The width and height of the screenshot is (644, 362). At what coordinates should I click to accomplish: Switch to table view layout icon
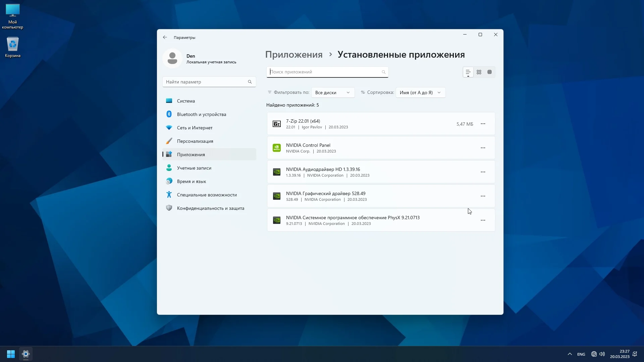tap(489, 72)
